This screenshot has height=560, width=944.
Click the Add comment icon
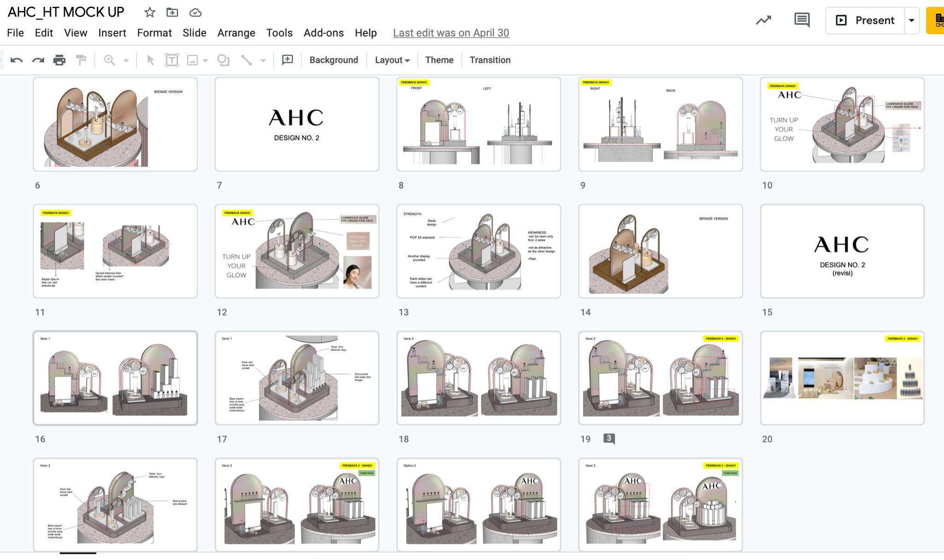(x=287, y=60)
